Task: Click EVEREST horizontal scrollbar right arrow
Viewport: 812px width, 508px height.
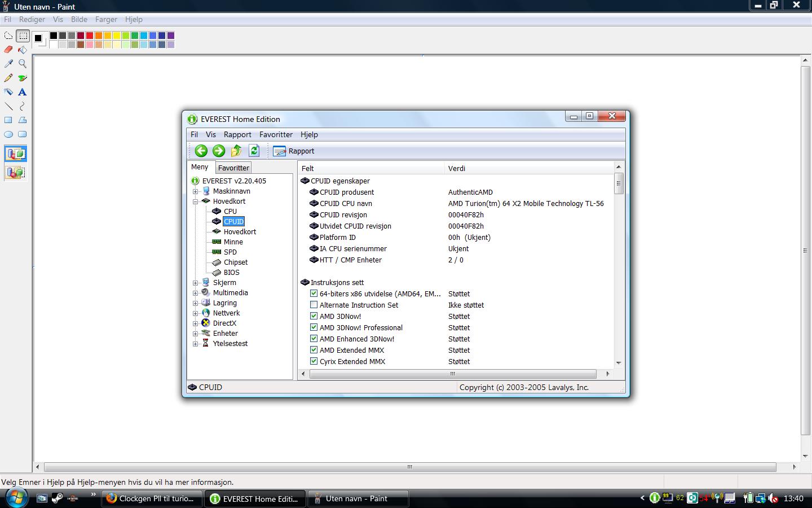Action: point(607,374)
